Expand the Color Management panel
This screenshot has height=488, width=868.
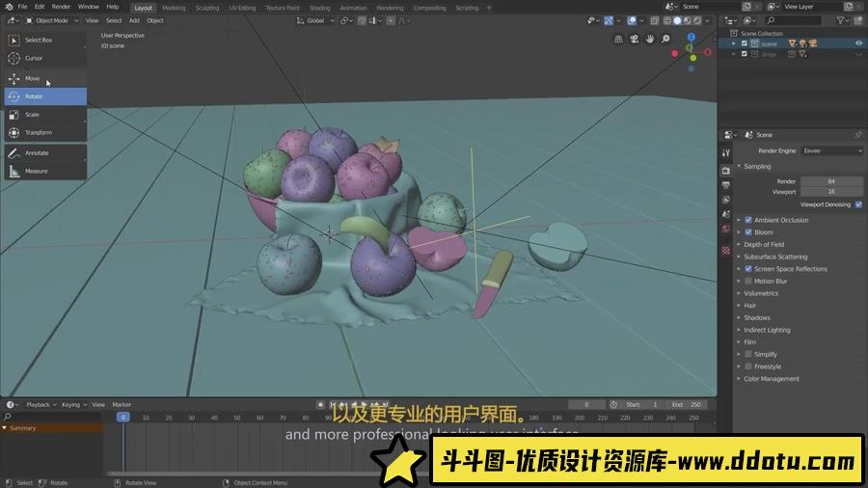(x=771, y=379)
